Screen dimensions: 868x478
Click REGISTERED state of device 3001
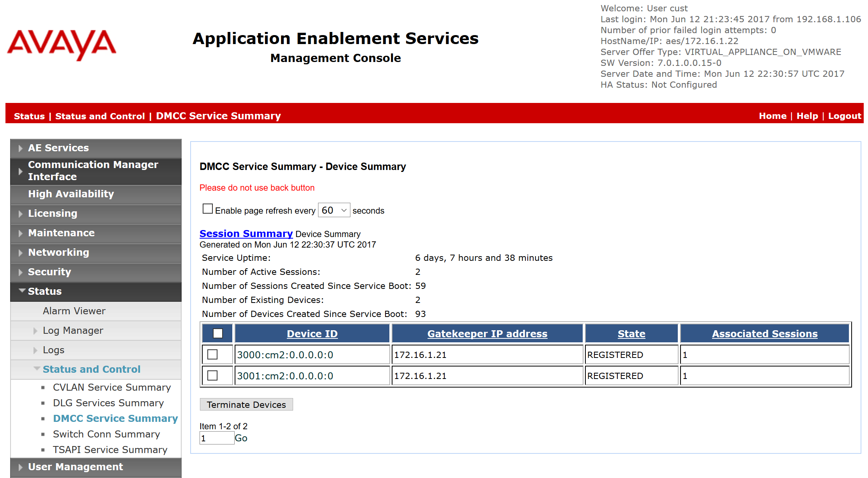pyautogui.click(x=615, y=376)
